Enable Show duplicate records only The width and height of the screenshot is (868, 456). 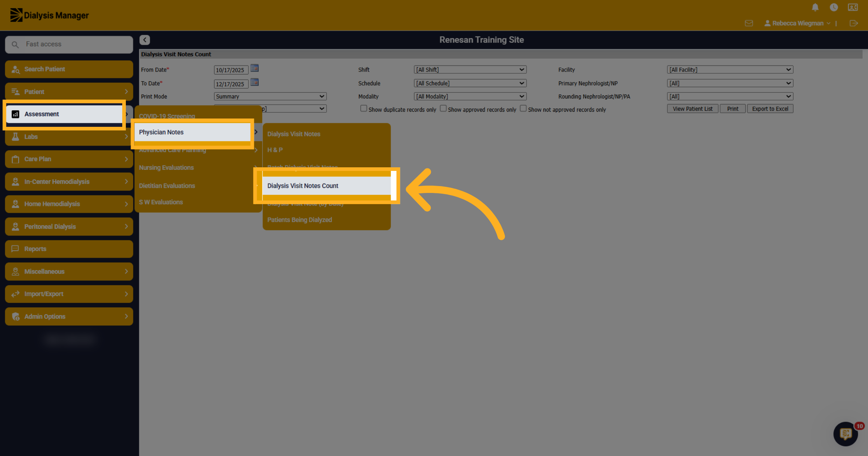point(363,108)
